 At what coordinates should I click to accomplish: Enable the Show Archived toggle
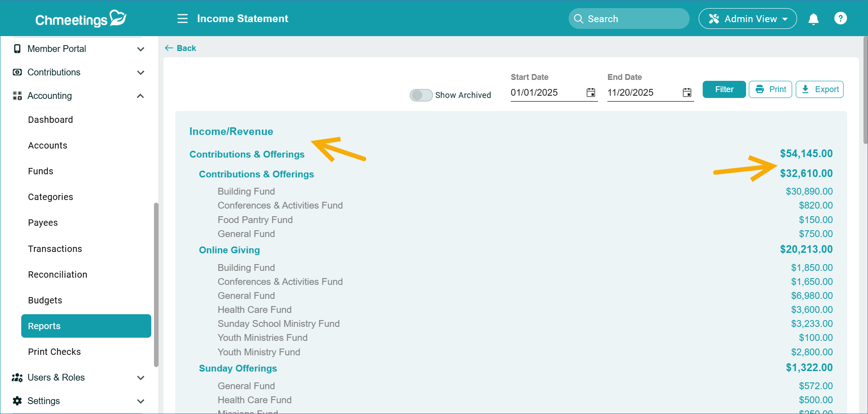point(420,95)
